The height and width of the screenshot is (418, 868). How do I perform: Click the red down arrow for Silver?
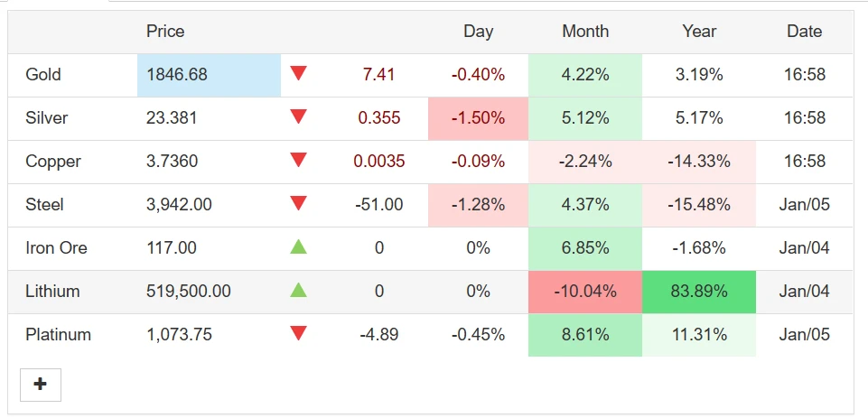298,116
